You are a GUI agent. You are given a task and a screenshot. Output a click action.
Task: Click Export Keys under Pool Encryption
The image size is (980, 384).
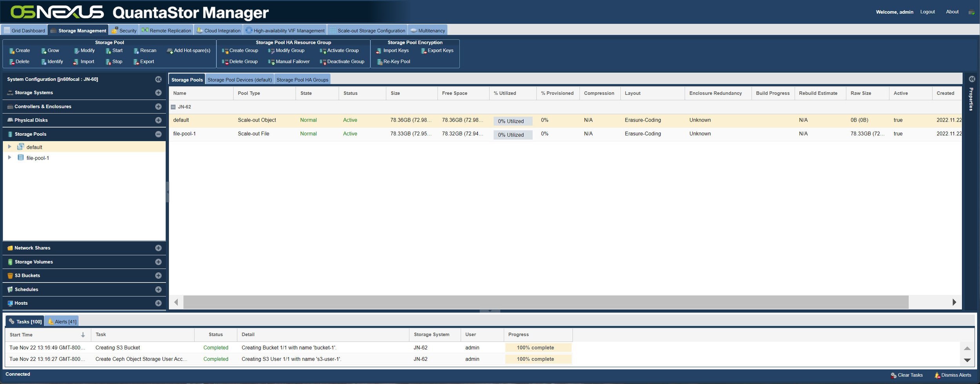tap(437, 51)
